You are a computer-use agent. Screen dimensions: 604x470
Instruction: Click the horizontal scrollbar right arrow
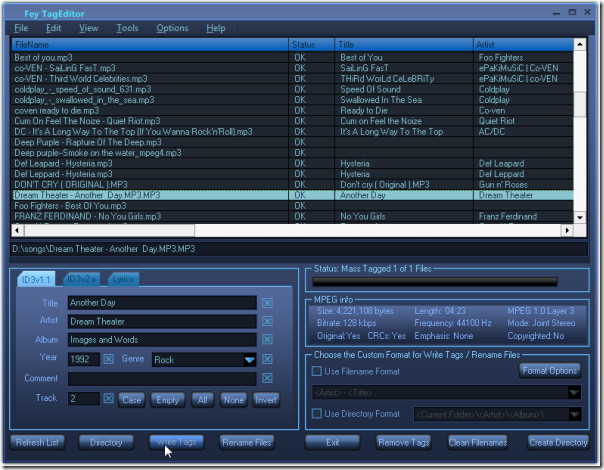[x=567, y=230]
